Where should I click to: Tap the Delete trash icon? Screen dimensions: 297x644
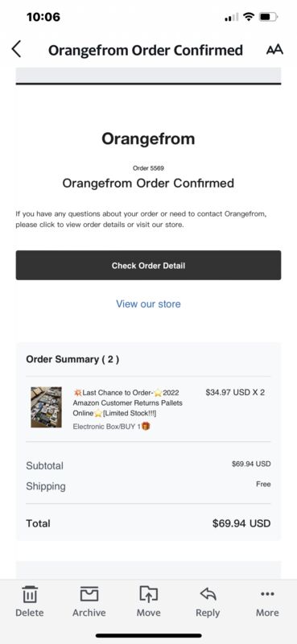pyautogui.click(x=30, y=594)
